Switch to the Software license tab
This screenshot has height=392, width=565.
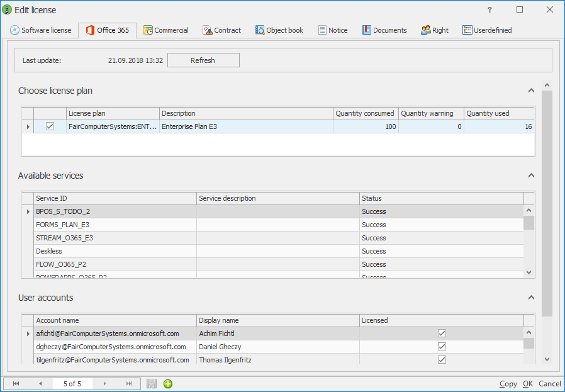tap(41, 30)
